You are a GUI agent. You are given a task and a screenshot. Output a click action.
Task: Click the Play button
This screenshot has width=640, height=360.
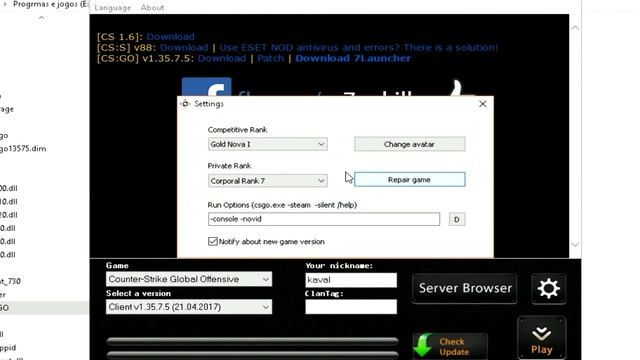[542, 338]
